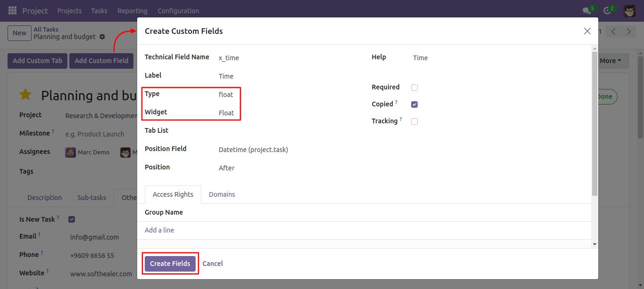Viewport: 644px width, 289px height.
Task: Cancel the custom field dialog
Action: point(213,264)
